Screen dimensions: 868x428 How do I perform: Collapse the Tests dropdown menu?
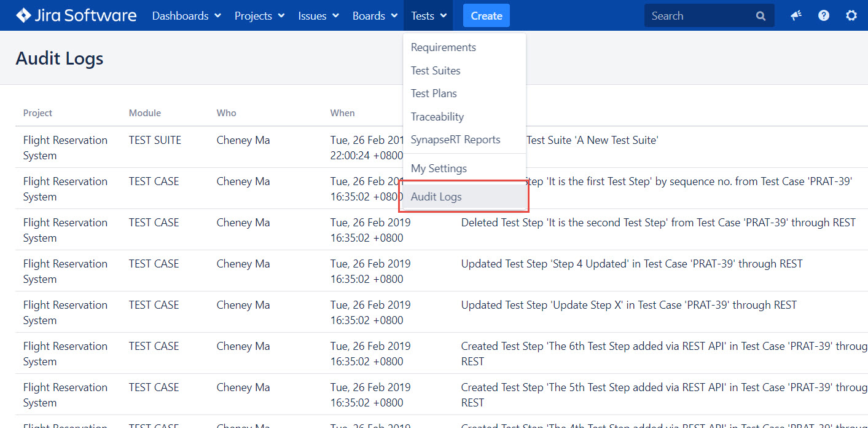428,16
